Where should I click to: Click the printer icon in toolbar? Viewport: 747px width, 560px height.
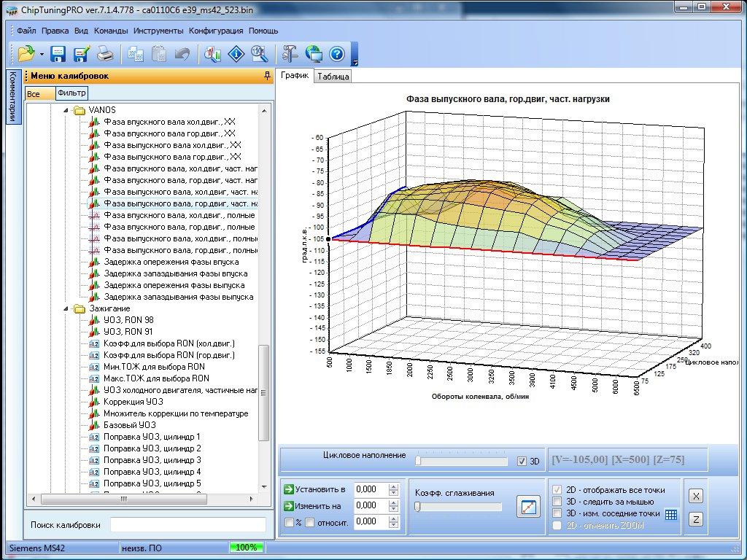[x=105, y=53]
